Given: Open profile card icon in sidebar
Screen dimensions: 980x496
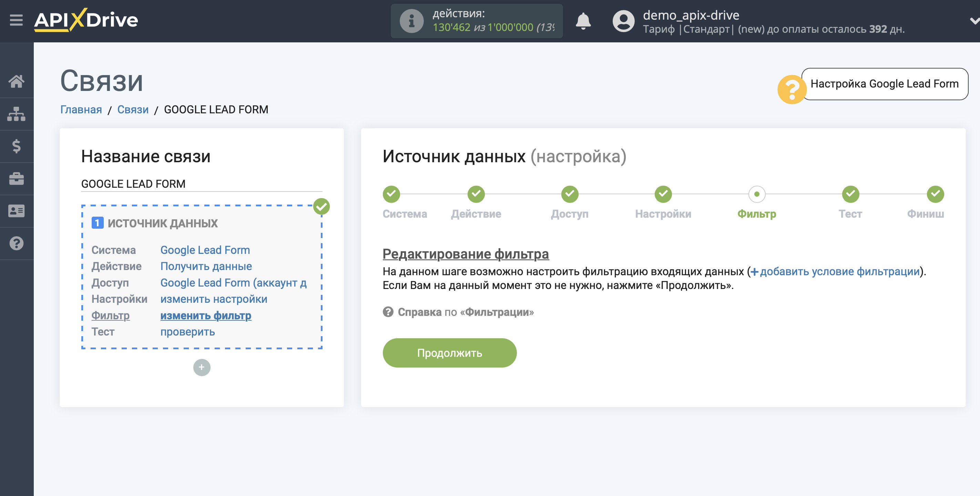Looking at the screenshot, I should (16, 211).
